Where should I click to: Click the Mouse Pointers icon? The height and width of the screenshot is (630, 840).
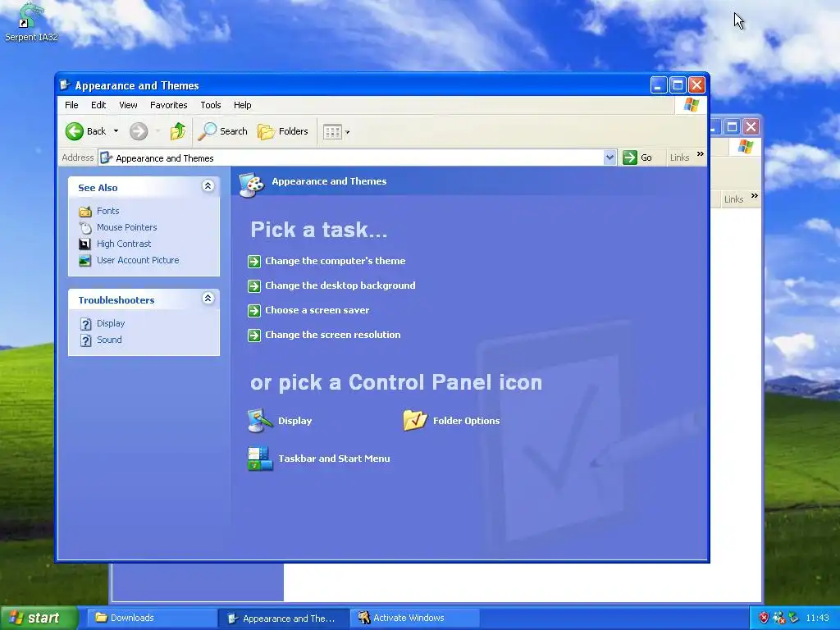pyautogui.click(x=85, y=228)
